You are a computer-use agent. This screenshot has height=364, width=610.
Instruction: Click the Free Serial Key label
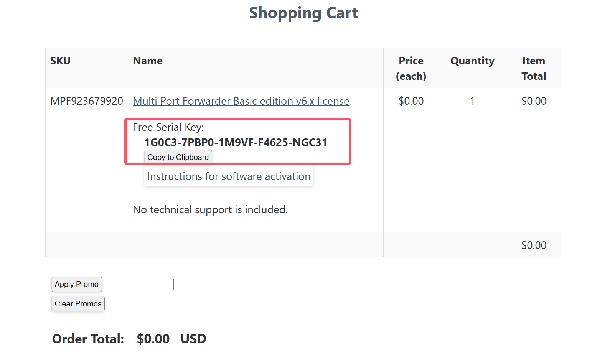coord(168,127)
